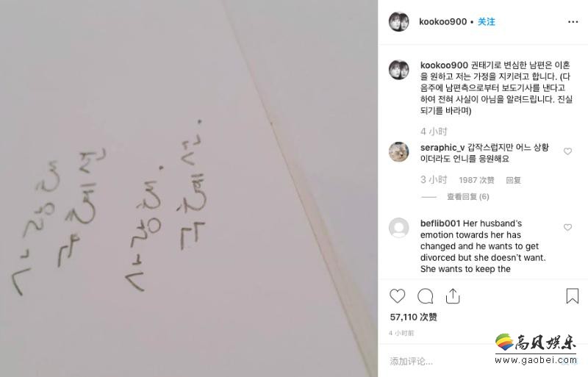Reply to seraphic_v via 回复
588x377 pixels.
(x=513, y=181)
